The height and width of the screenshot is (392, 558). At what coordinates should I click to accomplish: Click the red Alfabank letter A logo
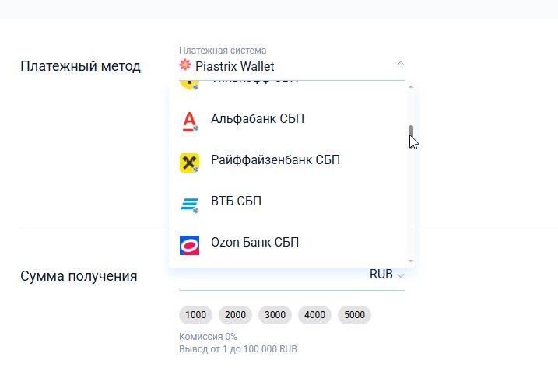tap(189, 121)
